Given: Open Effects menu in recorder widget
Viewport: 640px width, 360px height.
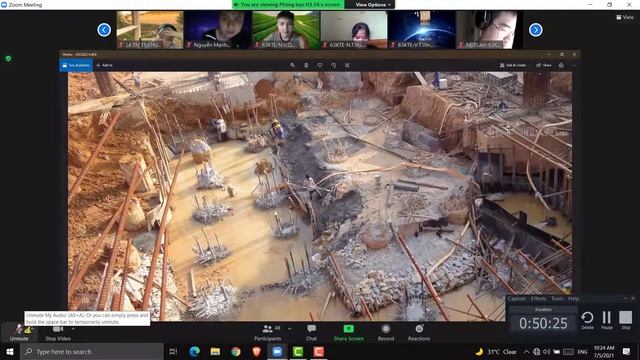Looking at the screenshot, I should (538, 299).
